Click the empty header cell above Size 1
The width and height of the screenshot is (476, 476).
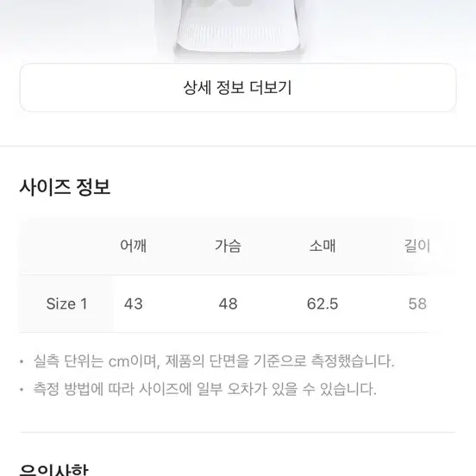point(66,246)
